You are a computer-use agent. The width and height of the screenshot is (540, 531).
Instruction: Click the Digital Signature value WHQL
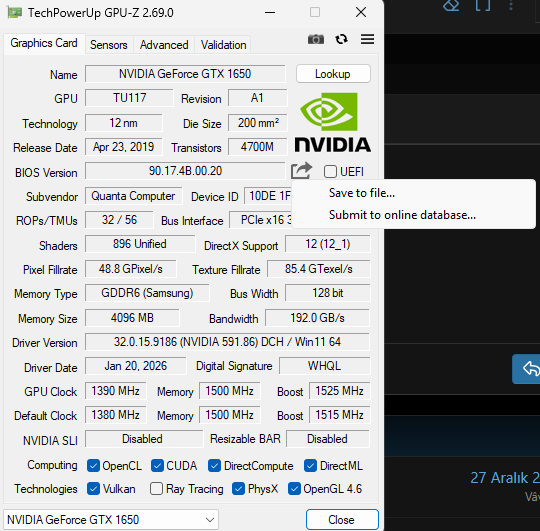pos(324,366)
